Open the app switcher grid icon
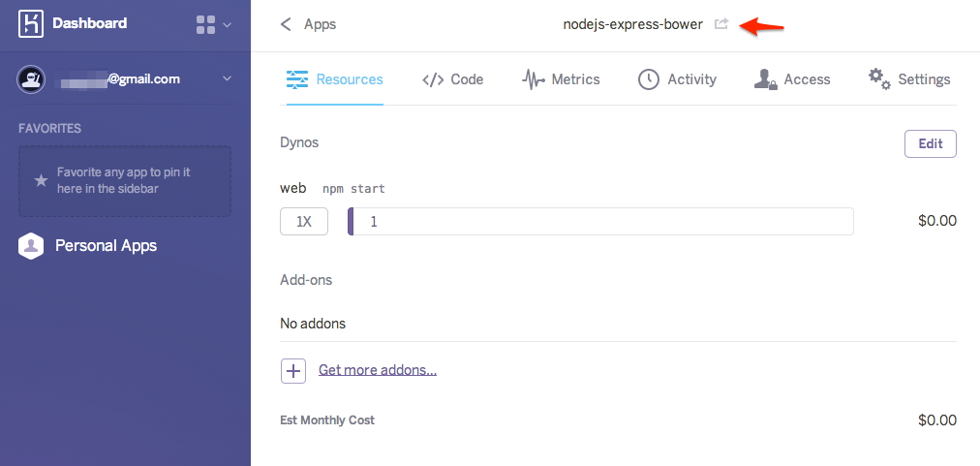The height and width of the screenshot is (466, 980). (x=205, y=25)
